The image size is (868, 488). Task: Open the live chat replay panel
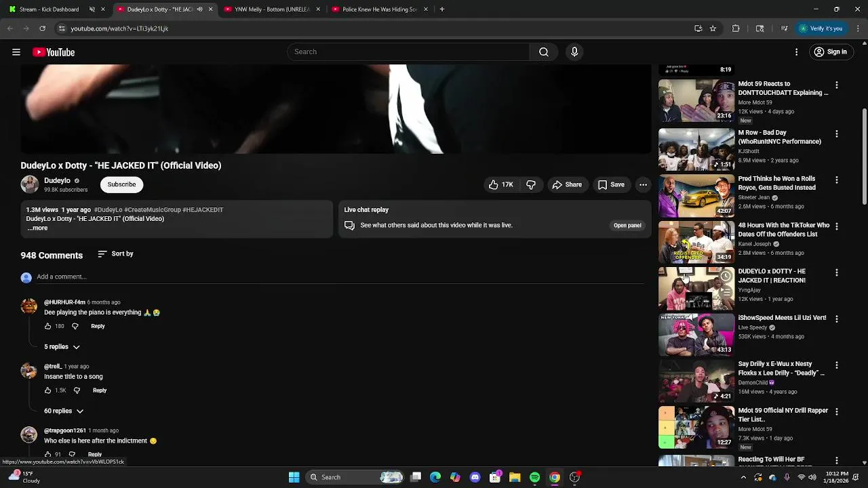coord(627,225)
